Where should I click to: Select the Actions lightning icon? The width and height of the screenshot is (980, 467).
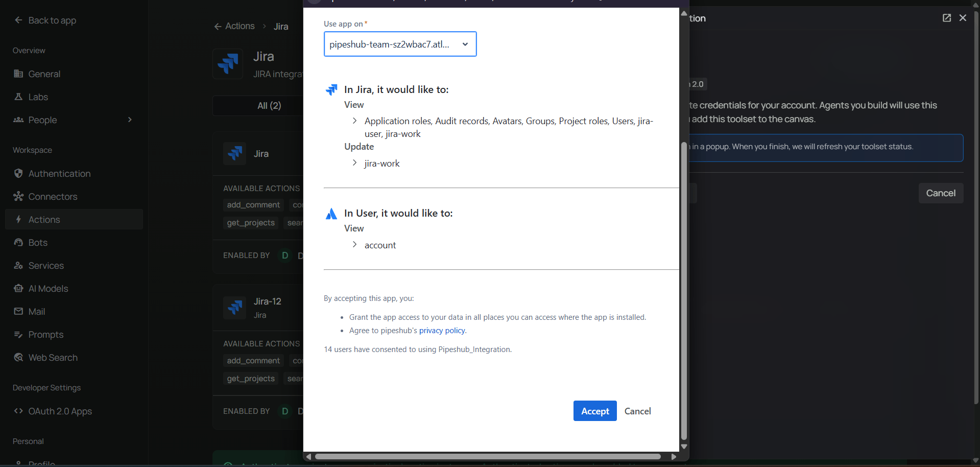(x=18, y=219)
